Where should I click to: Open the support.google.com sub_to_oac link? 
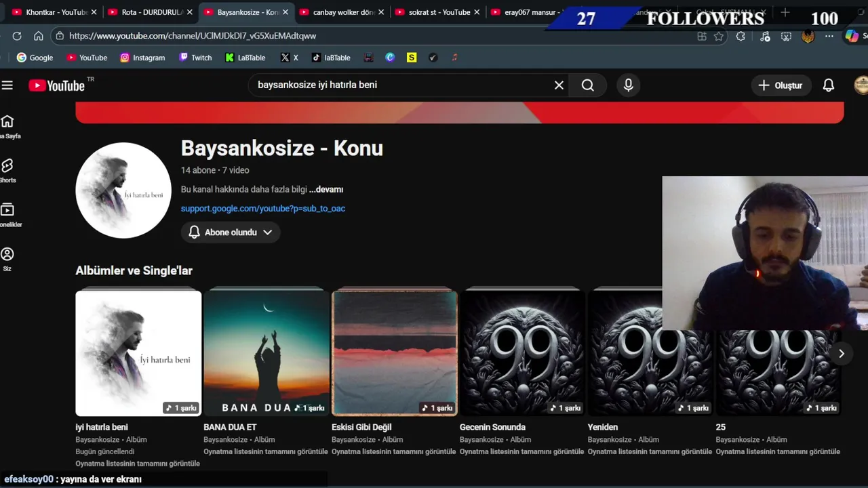coord(263,209)
